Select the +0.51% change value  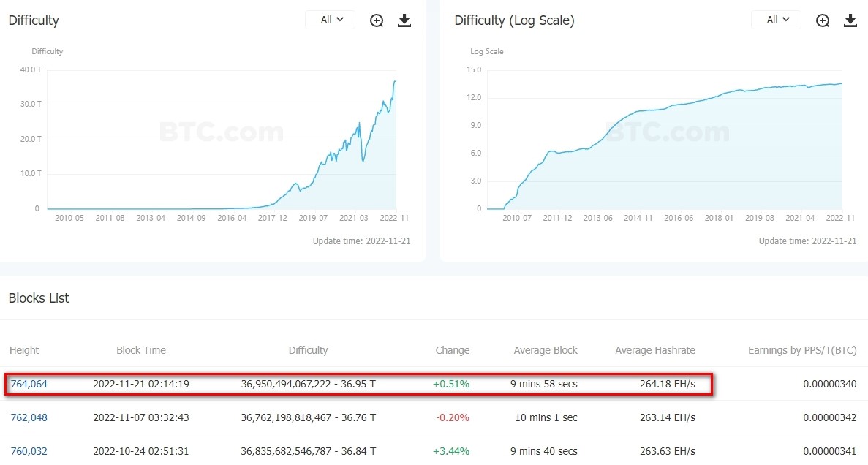(452, 384)
